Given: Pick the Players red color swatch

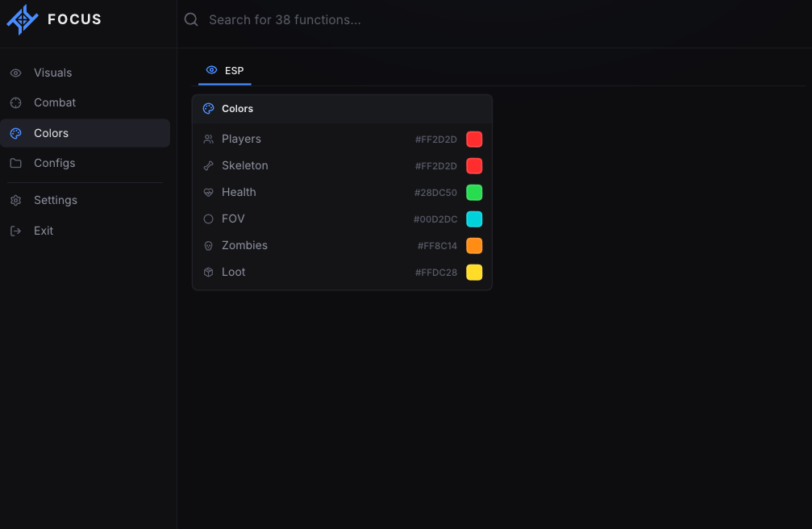Looking at the screenshot, I should point(474,140).
